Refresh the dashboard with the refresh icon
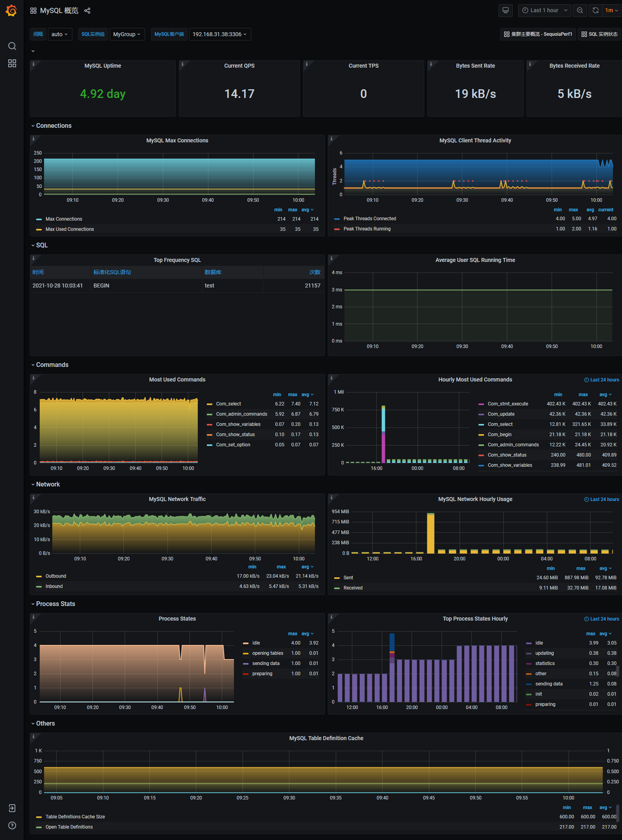Viewport: 622px width, 840px height. [x=596, y=11]
